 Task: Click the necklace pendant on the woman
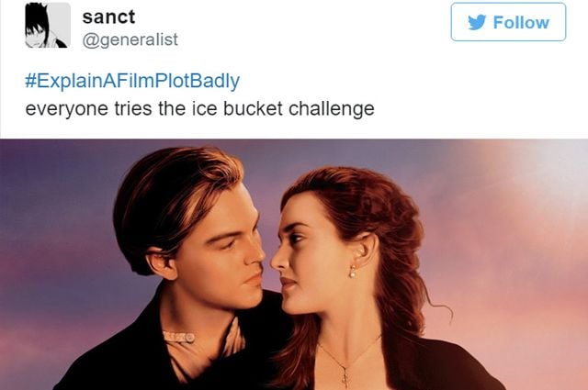coord(345,376)
